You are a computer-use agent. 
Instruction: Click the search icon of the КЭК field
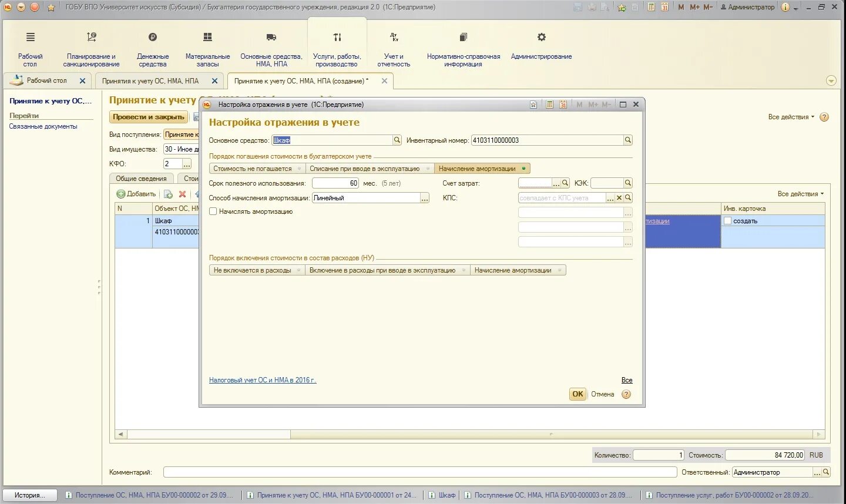[x=628, y=183]
